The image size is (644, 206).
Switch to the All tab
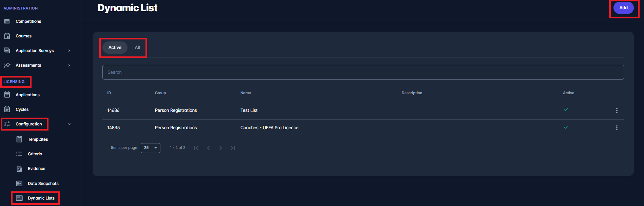tap(137, 48)
